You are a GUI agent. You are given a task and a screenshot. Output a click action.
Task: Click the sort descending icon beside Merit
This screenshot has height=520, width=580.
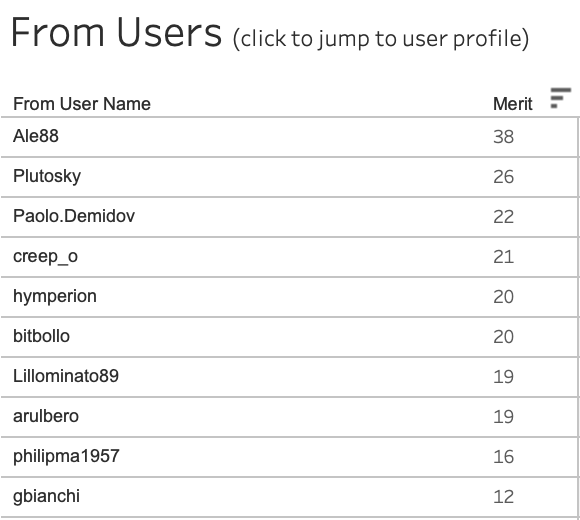[560, 98]
